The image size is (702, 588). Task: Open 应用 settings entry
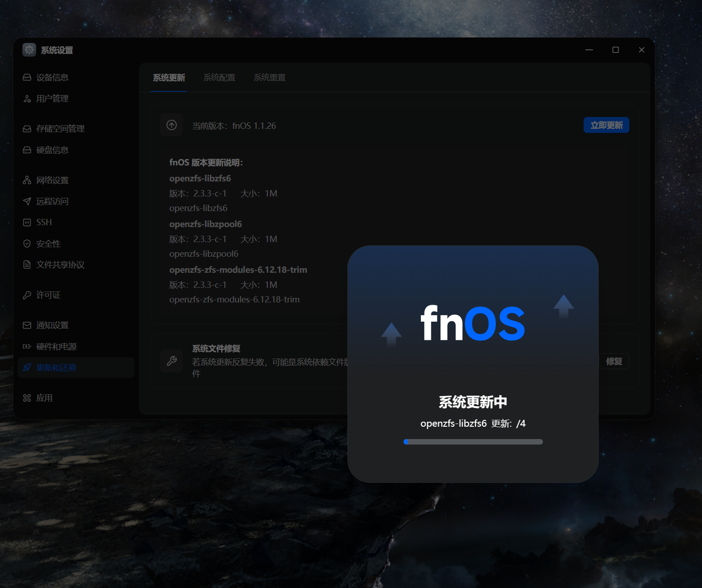click(76, 398)
